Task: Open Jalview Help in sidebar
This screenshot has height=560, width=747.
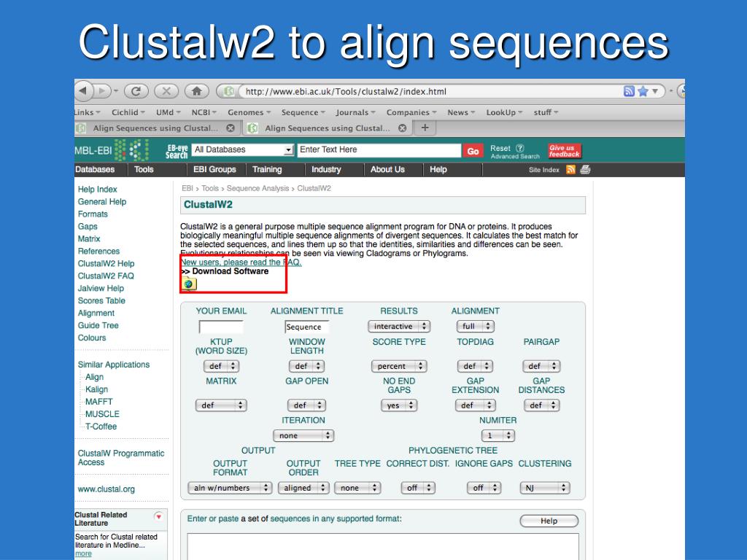Action: (x=101, y=288)
